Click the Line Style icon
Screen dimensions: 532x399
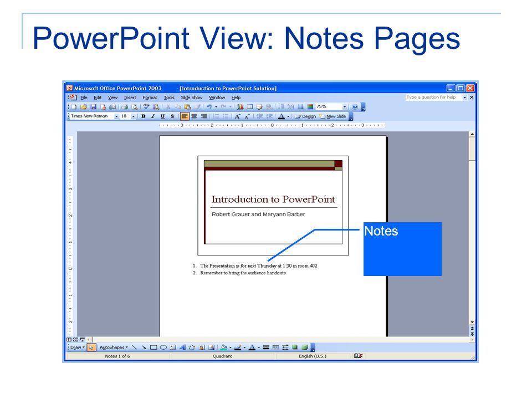(266, 347)
